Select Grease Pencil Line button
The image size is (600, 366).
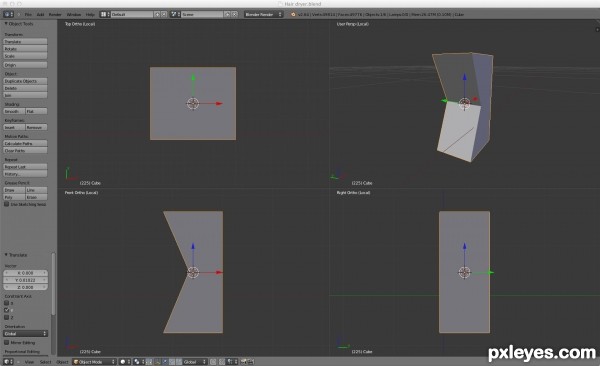[x=36, y=190]
